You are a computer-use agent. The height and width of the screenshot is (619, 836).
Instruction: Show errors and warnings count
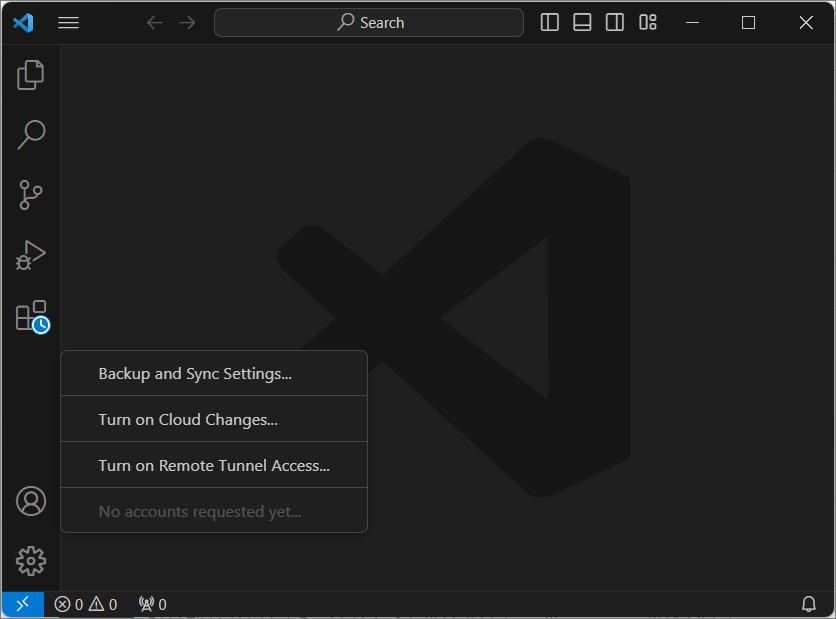(85, 604)
